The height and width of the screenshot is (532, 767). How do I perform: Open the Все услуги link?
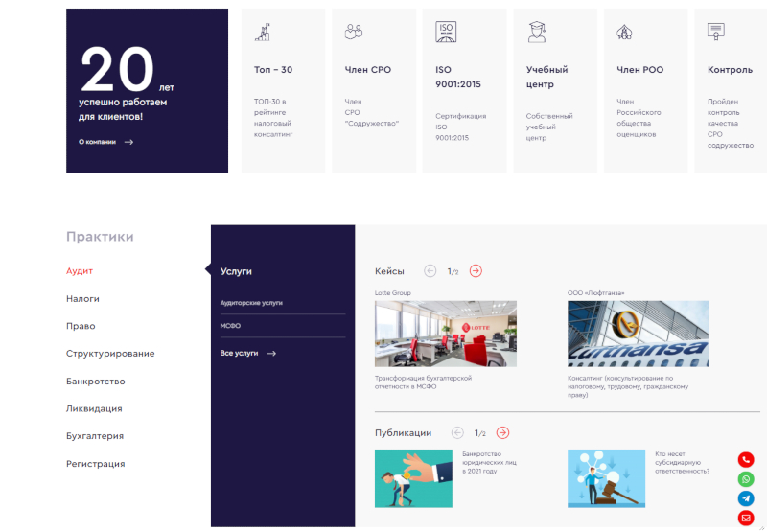247,354
